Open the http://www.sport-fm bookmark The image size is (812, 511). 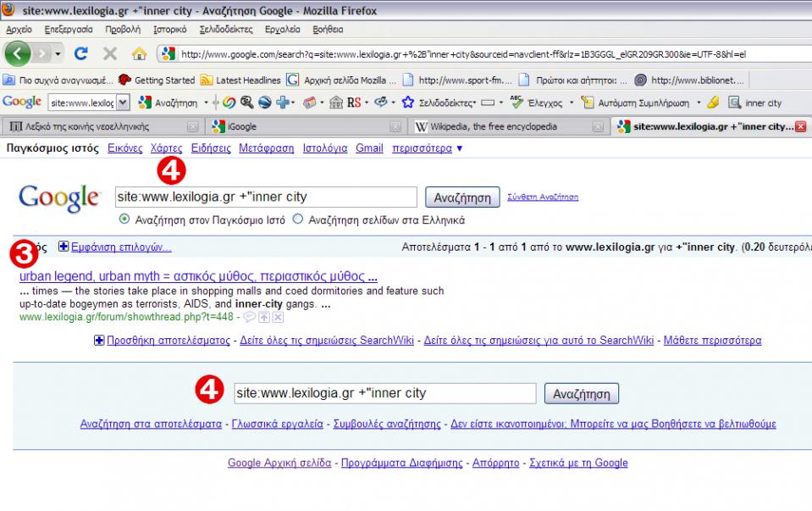coord(457,81)
